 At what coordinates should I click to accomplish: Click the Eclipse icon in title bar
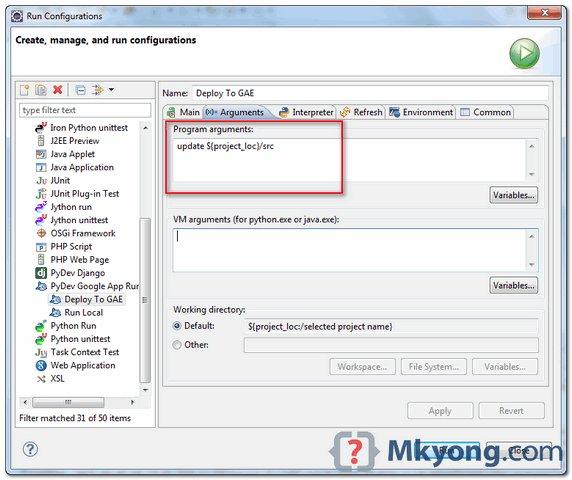pyautogui.click(x=17, y=16)
